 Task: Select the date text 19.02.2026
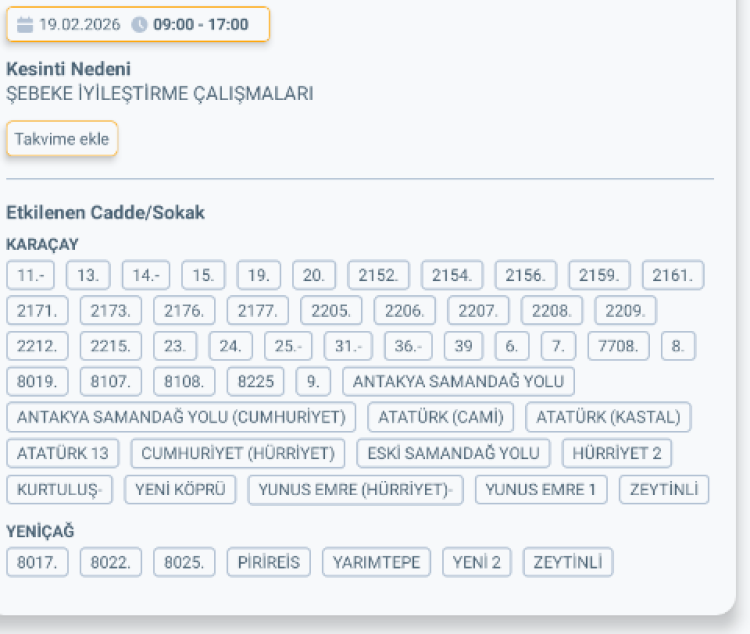79,24
